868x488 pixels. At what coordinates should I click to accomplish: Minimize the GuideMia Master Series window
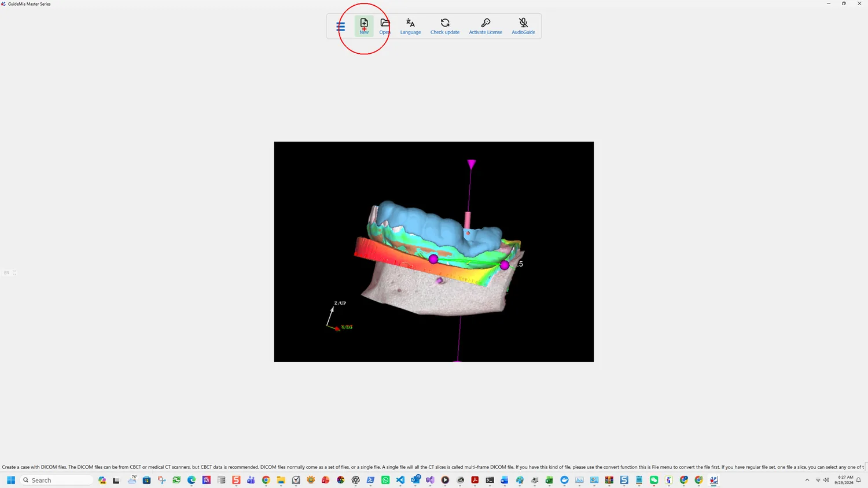829,3
